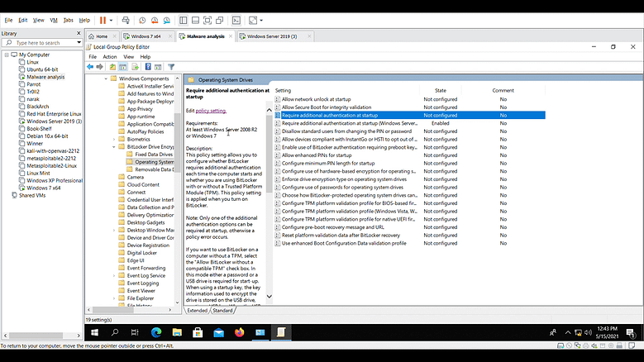Image resolution: width=644 pixels, height=362 pixels.
Task: Expand the Desktop Window Manager folder
Action: coord(114,231)
